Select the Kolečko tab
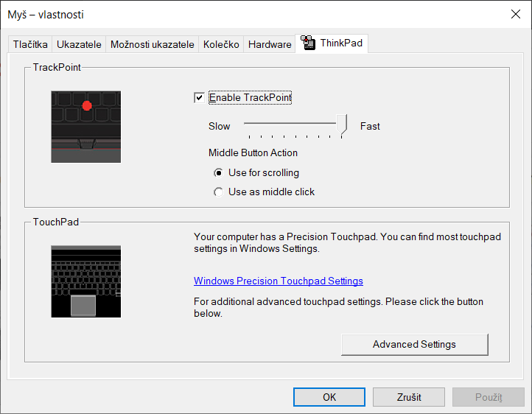This screenshot has height=414, width=532. click(x=221, y=44)
